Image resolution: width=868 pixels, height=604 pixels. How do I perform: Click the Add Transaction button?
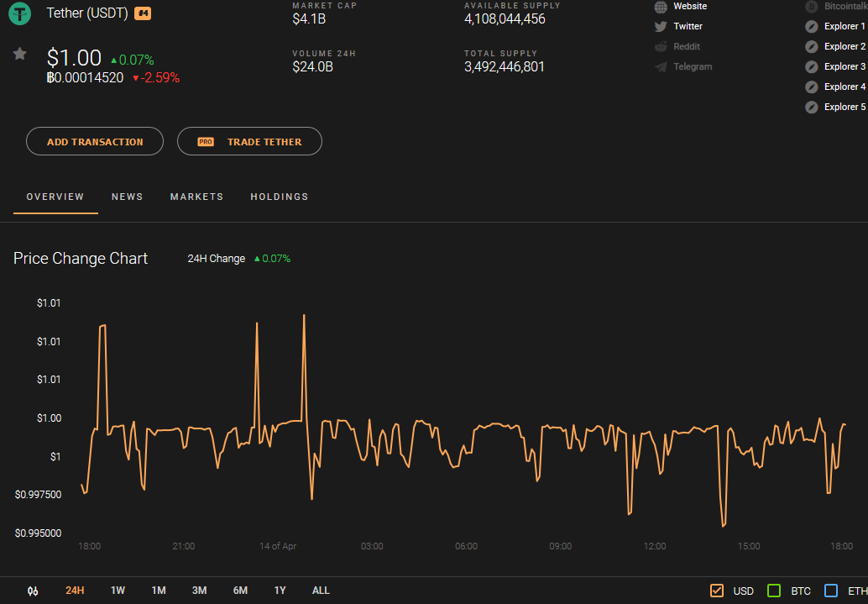tap(95, 141)
